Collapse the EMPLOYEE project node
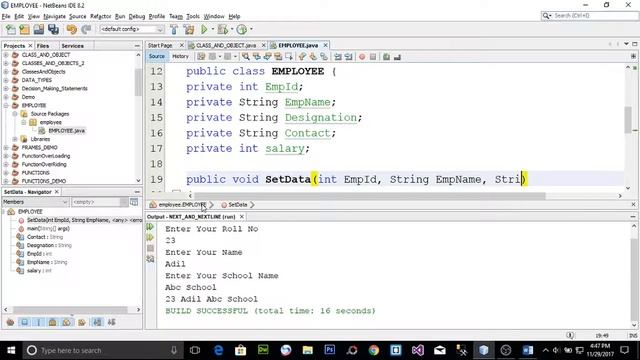The height and width of the screenshot is (360, 640). click(6, 105)
